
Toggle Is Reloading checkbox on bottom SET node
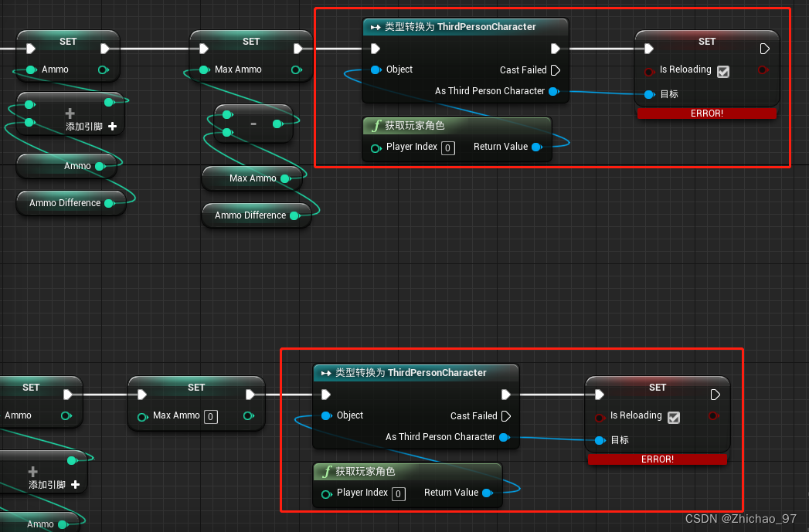click(673, 417)
